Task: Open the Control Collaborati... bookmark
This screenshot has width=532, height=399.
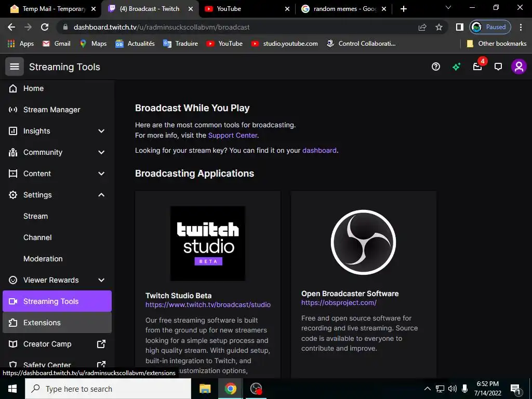Action: 361,44
